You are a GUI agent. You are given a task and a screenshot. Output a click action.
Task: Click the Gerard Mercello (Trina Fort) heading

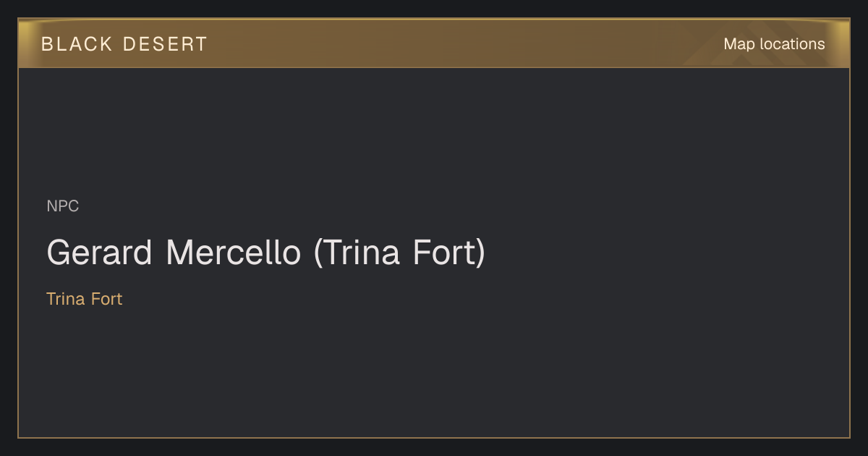point(265,253)
